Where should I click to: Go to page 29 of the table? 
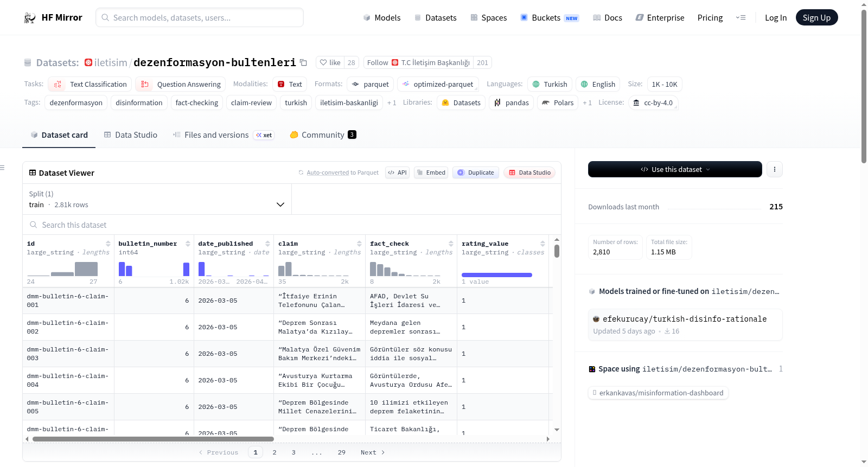(342, 452)
